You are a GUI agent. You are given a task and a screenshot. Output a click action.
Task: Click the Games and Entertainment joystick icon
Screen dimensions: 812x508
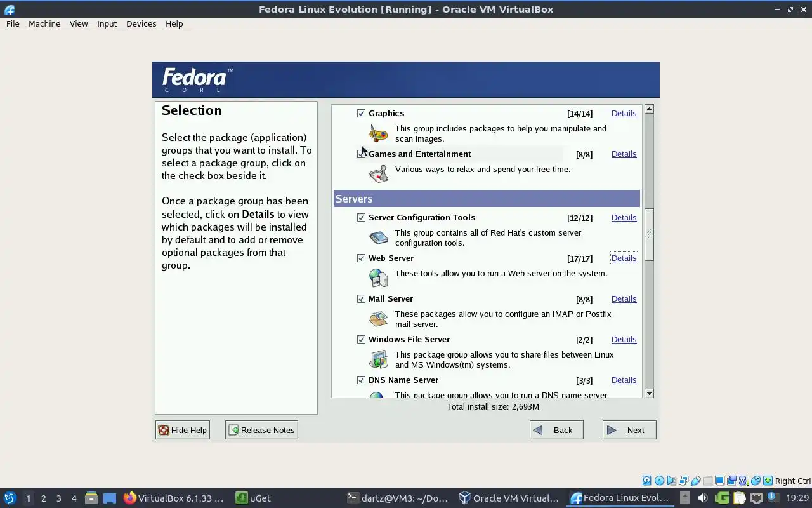[x=378, y=174]
